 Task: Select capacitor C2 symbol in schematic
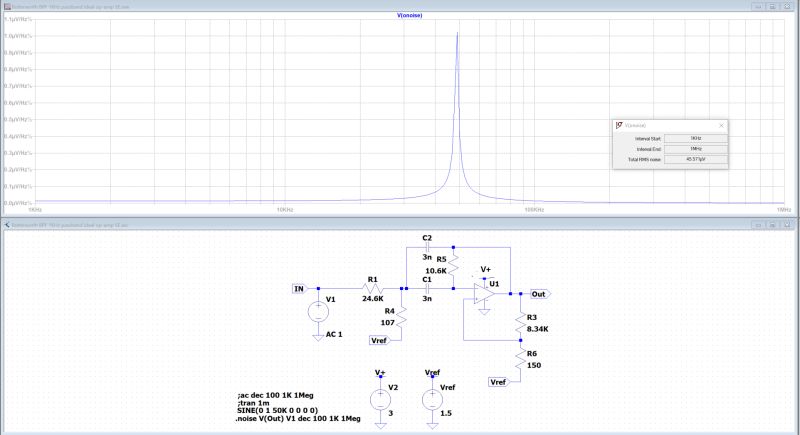click(427, 247)
